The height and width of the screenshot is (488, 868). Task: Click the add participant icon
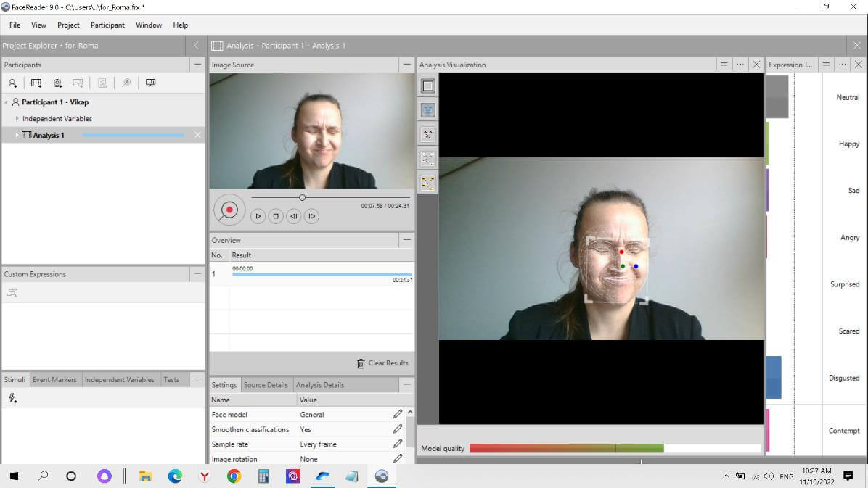[13, 83]
